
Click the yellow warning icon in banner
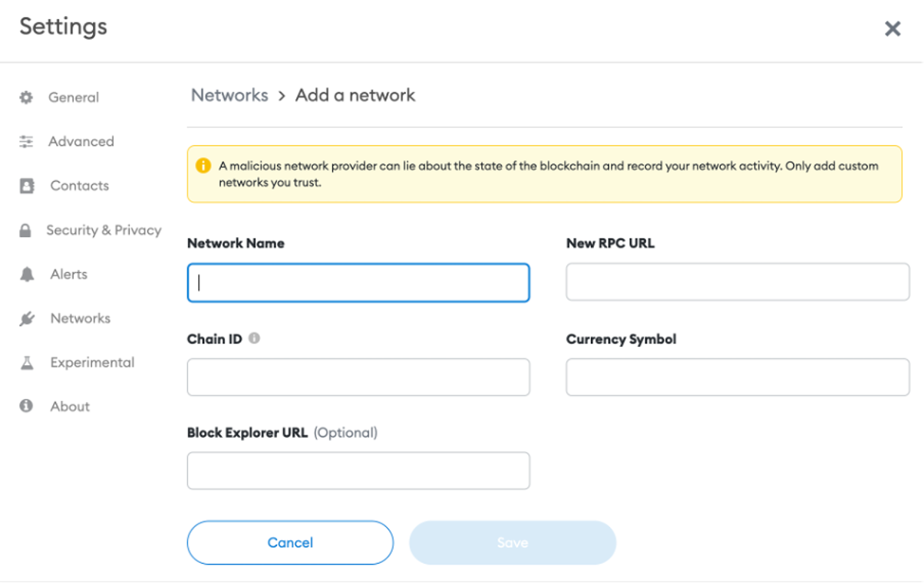(203, 166)
